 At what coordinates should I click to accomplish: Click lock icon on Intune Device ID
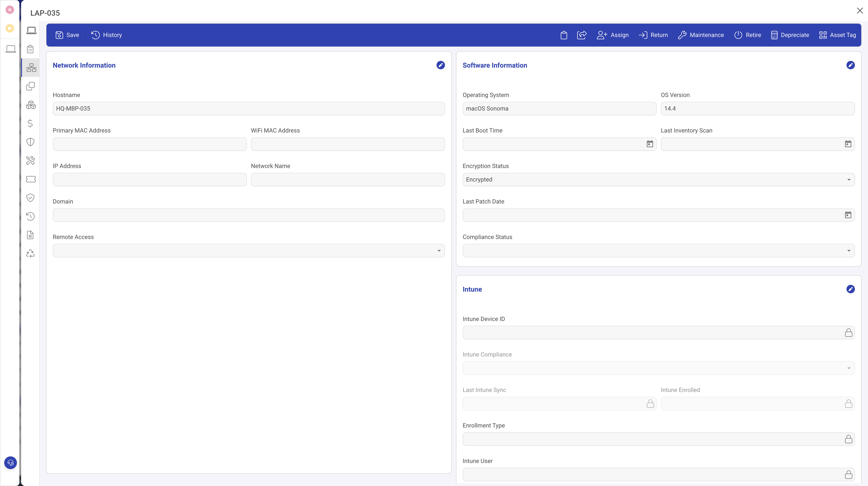point(848,333)
